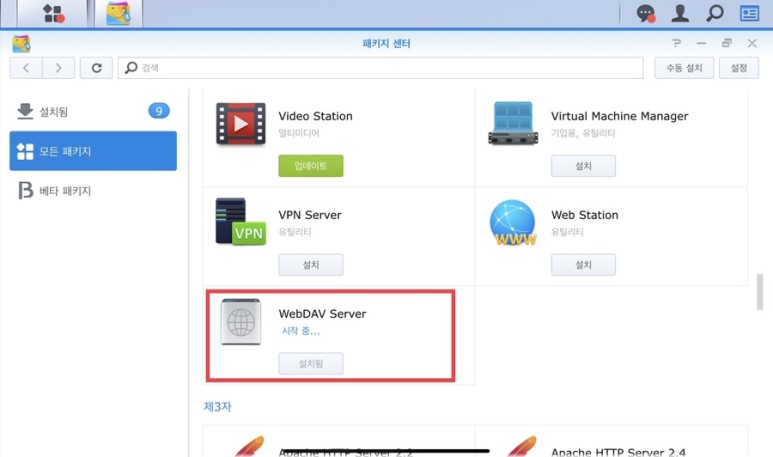Open the VPN Server package icon
The width and height of the screenshot is (773, 457).
click(x=241, y=221)
